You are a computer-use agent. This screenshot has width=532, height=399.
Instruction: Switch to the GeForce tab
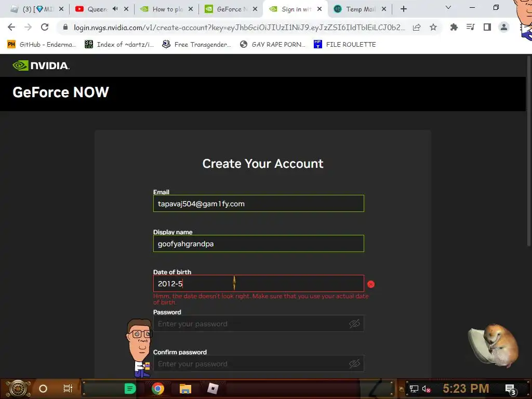pos(231,9)
